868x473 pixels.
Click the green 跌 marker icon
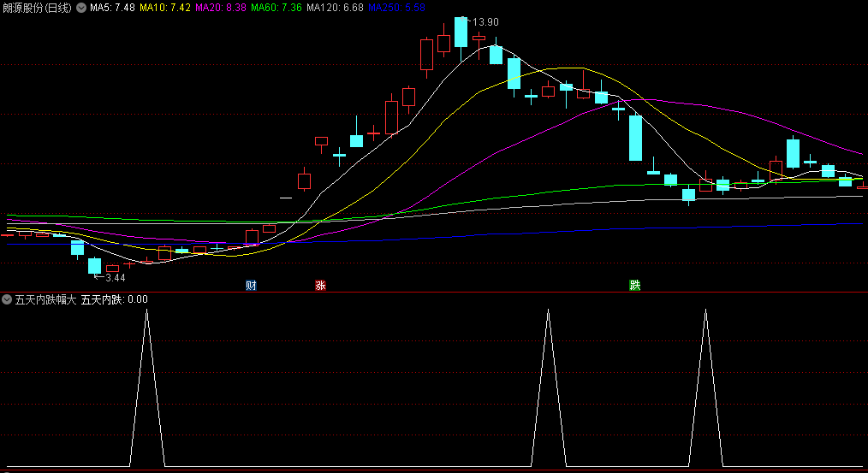point(635,286)
